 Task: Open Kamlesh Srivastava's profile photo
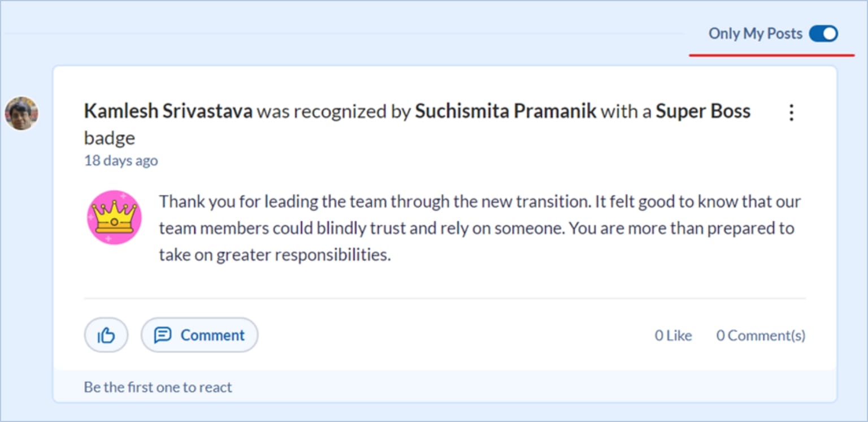21,113
